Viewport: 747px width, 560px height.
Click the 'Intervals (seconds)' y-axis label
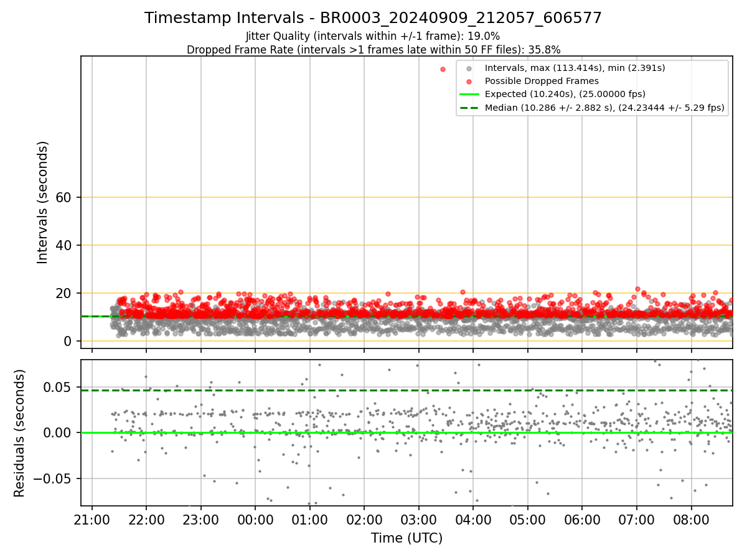click(x=42, y=202)
